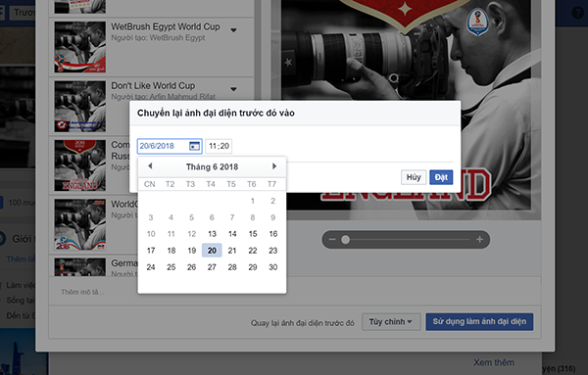The image size is (588, 375).
Task: Open the calendar icon in date field
Action: [194, 146]
